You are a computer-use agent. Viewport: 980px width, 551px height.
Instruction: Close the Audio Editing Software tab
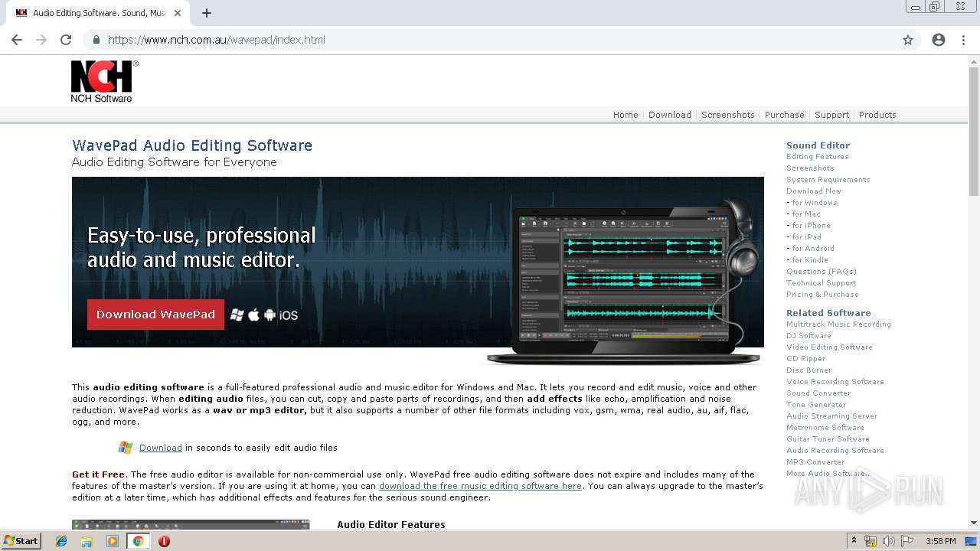pyautogui.click(x=178, y=13)
